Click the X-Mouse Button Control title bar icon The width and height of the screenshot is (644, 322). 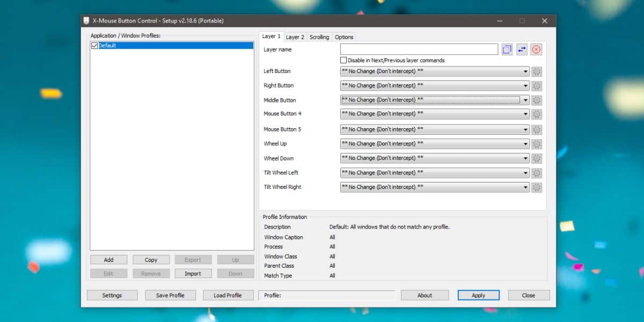86,21
